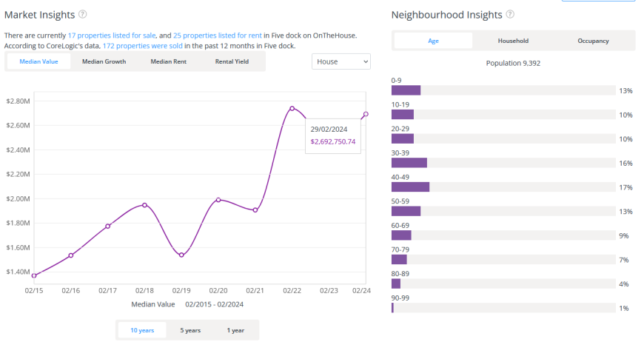Open Market Insights help question icon

(x=83, y=14)
